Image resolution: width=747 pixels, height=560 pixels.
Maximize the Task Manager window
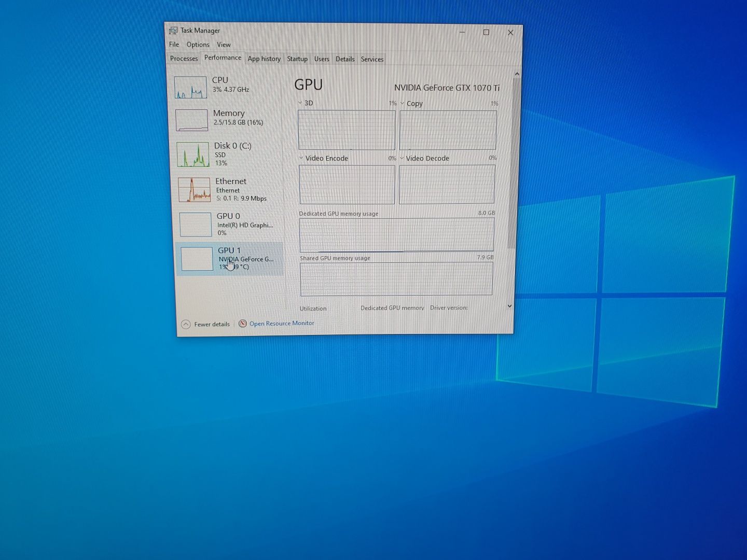[x=486, y=32]
